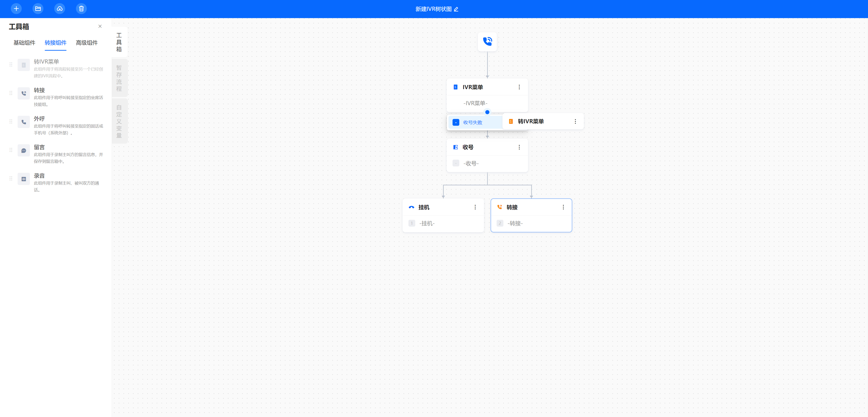This screenshot has height=417, width=868.
Task: Click the -转接- label in 转接 node
Action: click(515, 223)
